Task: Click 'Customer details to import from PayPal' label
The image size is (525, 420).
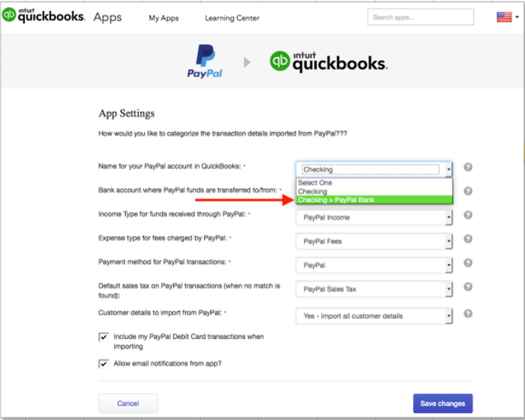Action: click(160, 312)
